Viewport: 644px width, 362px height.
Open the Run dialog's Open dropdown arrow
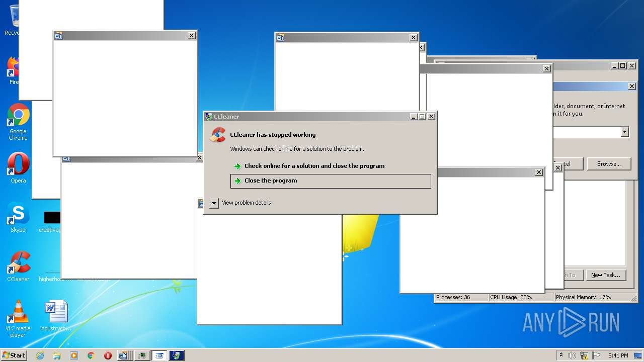coord(624,132)
